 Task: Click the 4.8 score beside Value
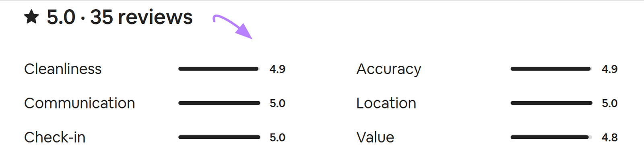609,138
